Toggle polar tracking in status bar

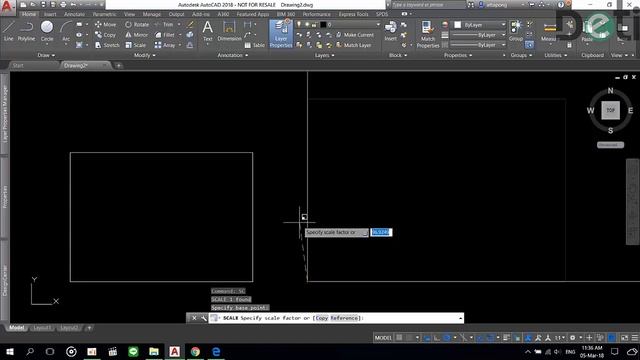point(447,338)
